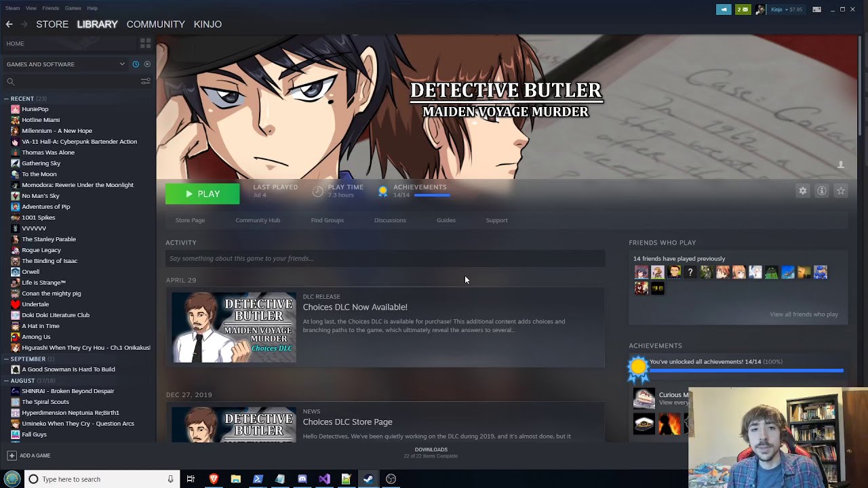Select Among Us in the game list
This screenshot has width=868, height=488.
36,337
